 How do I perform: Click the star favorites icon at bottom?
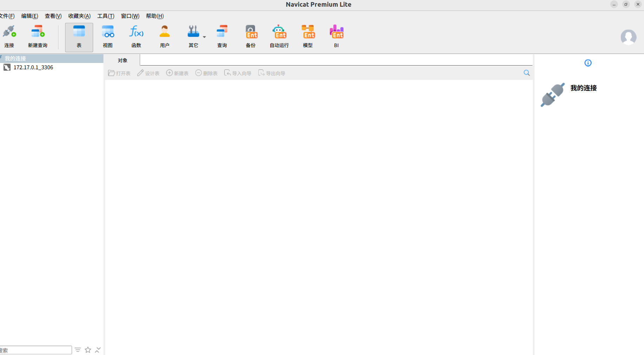88,350
